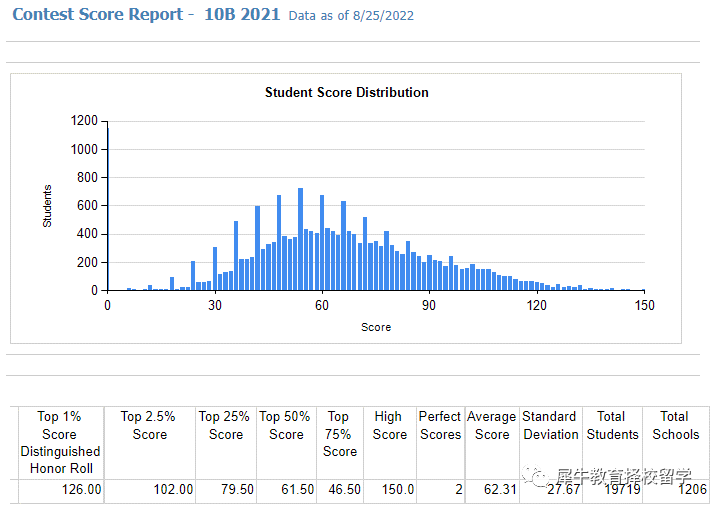Click the 126.00 value cell

[x=81, y=490]
